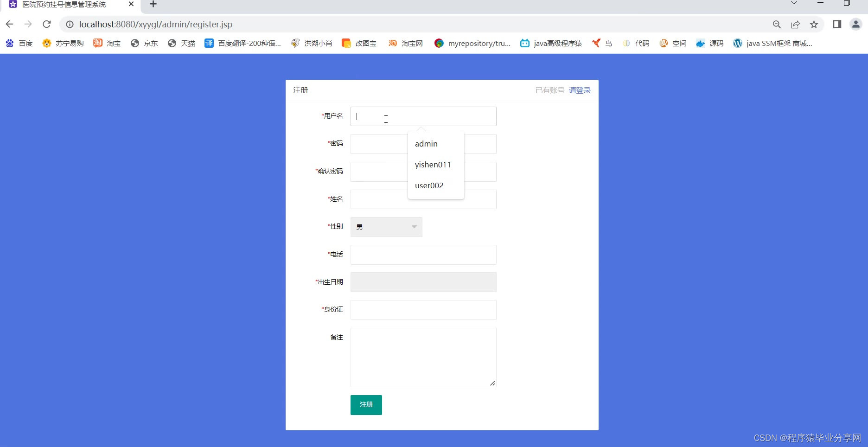The image size is (868, 447).
Task: Restore down the browser window
Action: (x=847, y=3)
